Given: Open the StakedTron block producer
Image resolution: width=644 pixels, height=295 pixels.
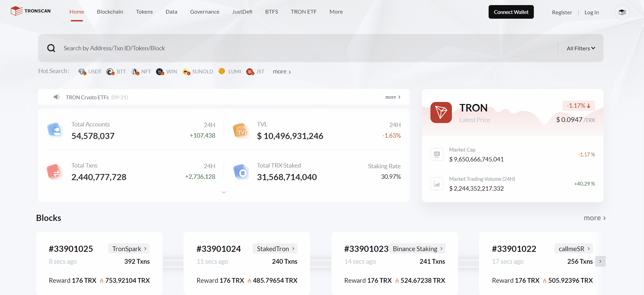Looking at the screenshot, I should [275, 249].
